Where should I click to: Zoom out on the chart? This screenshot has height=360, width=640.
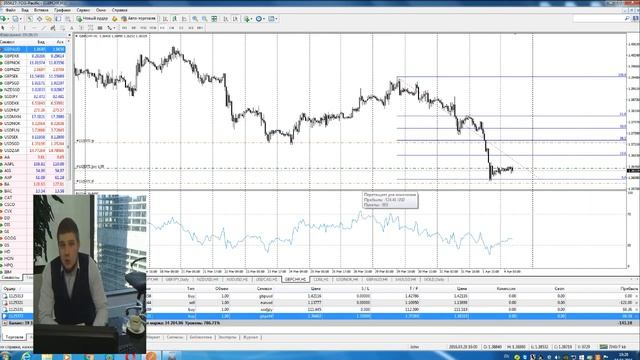(x=204, y=19)
